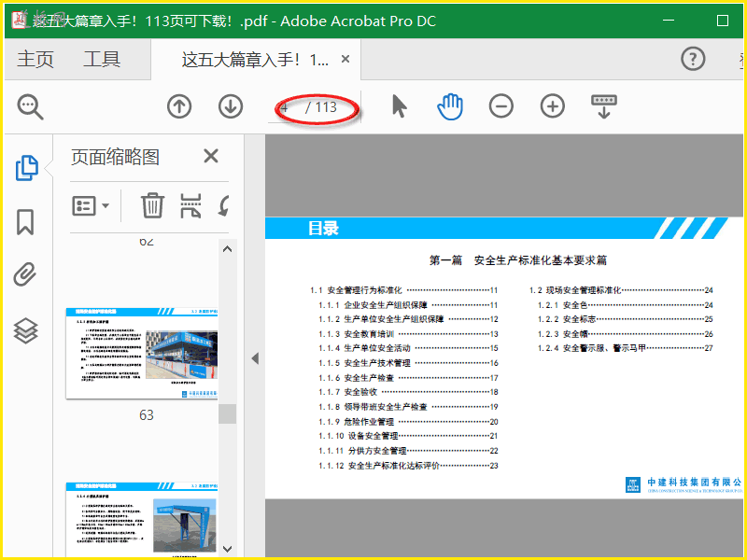Open the Attachments paperclip panel
Image resolution: width=747 pixels, height=560 pixels.
[x=25, y=274]
